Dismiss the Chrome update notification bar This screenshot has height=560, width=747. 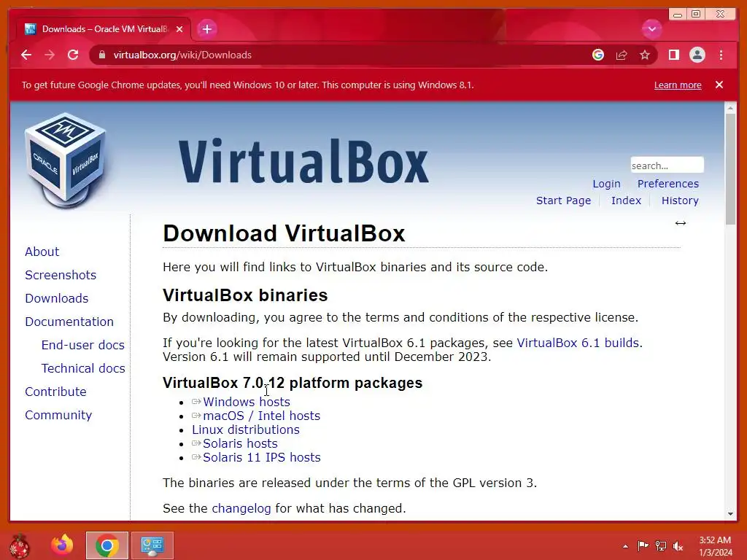[719, 85]
